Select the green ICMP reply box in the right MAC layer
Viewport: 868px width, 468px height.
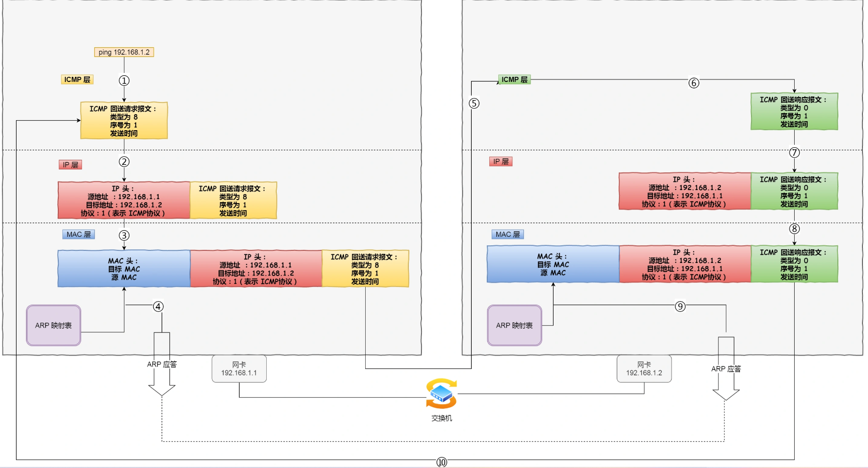tap(795, 264)
